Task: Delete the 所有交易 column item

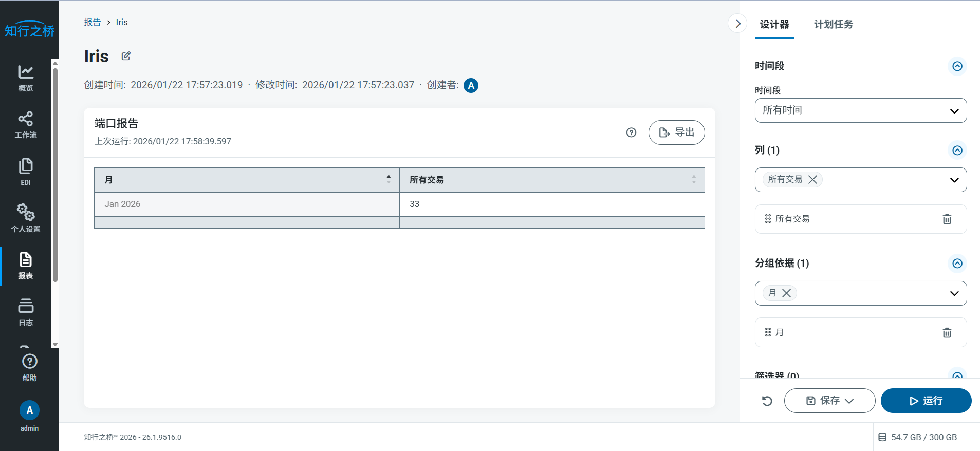Action: click(x=947, y=219)
